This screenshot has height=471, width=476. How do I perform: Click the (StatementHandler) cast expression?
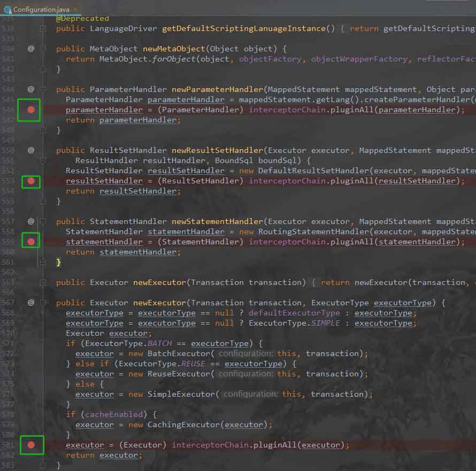[201, 242]
